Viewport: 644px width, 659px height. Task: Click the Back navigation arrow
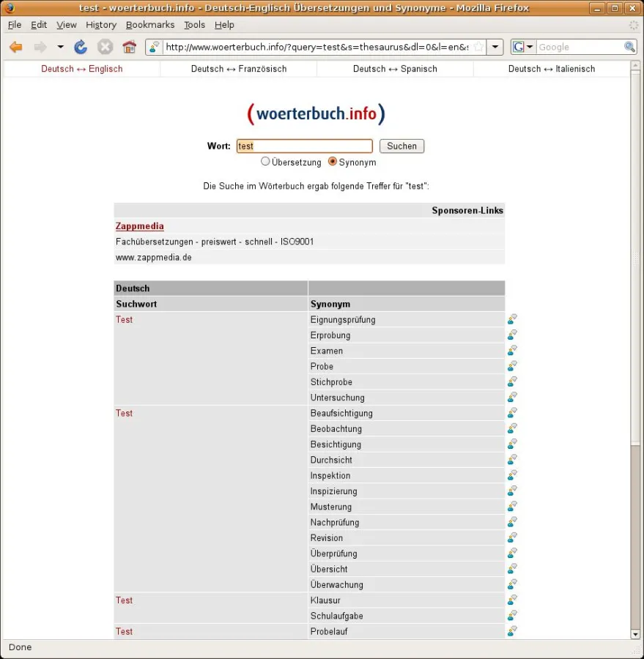click(x=15, y=46)
